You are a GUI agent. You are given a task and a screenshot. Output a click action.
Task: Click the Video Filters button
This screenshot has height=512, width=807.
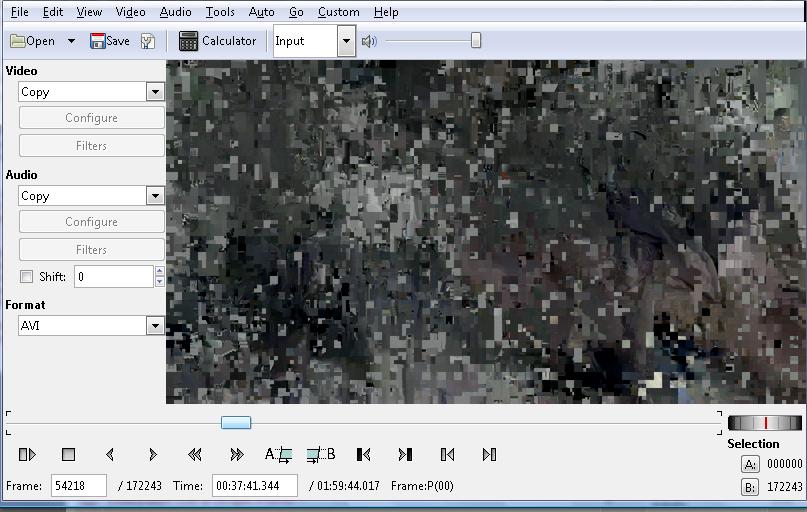(x=92, y=146)
